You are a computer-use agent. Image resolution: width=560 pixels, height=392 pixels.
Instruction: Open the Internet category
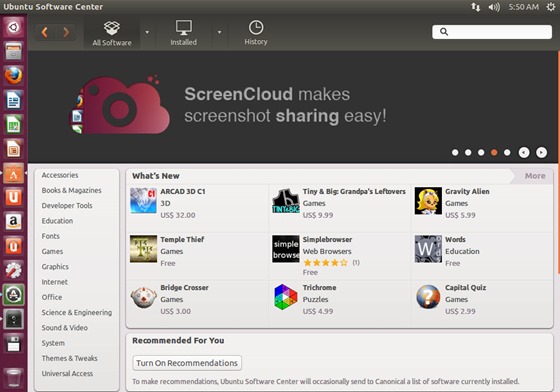tap(54, 282)
